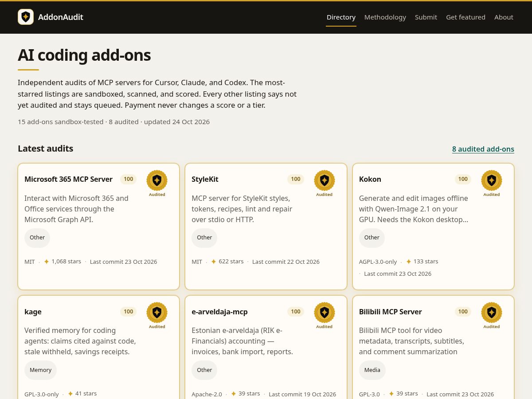The height and width of the screenshot is (399, 532).
Task: Click the Audited badge on StyleKit card
Action: click(324, 184)
